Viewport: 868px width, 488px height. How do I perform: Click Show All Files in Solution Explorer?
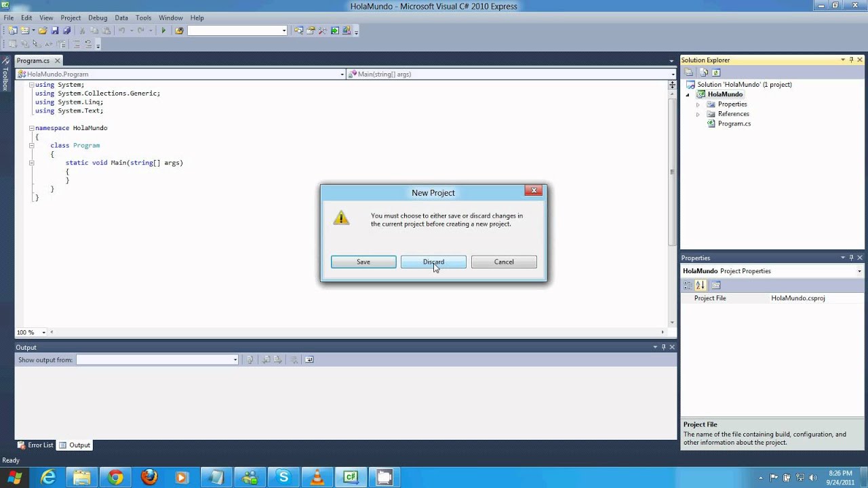point(703,73)
